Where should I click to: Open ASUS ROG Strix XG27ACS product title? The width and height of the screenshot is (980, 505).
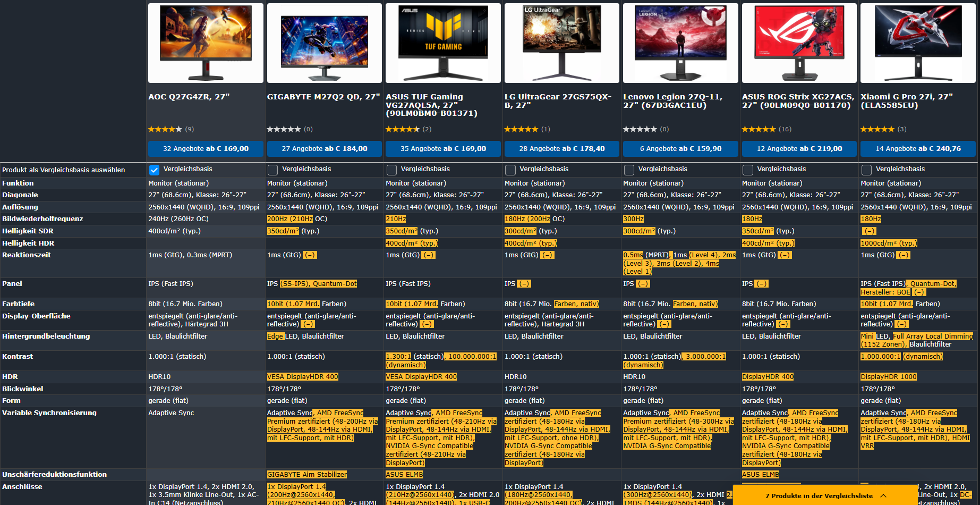[x=798, y=101]
